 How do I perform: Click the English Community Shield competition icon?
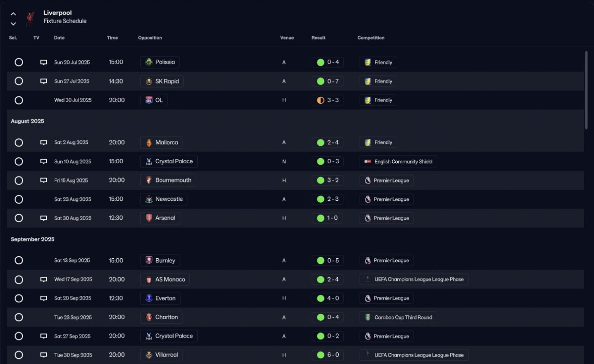368,161
